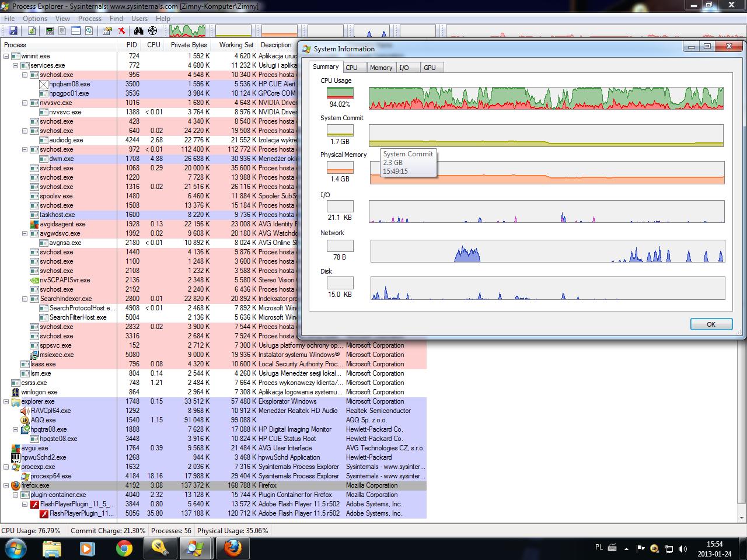Collapse the explorer.exe tree node

click(6, 401)
